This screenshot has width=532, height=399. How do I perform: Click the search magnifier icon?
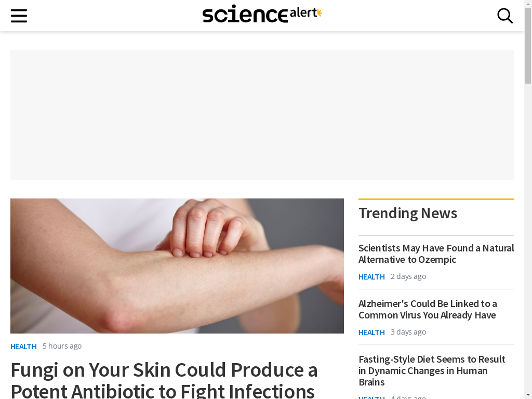coord(505,16)
